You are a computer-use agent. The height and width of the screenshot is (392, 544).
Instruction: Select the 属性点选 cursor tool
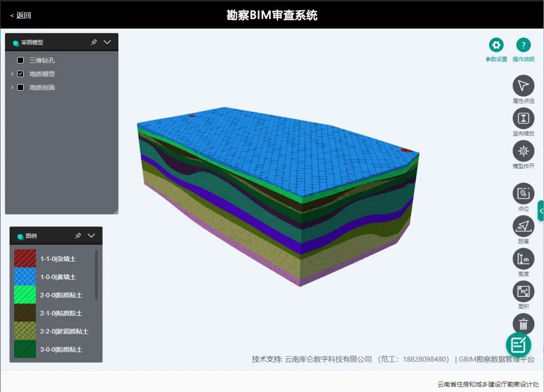pos(523,86)
